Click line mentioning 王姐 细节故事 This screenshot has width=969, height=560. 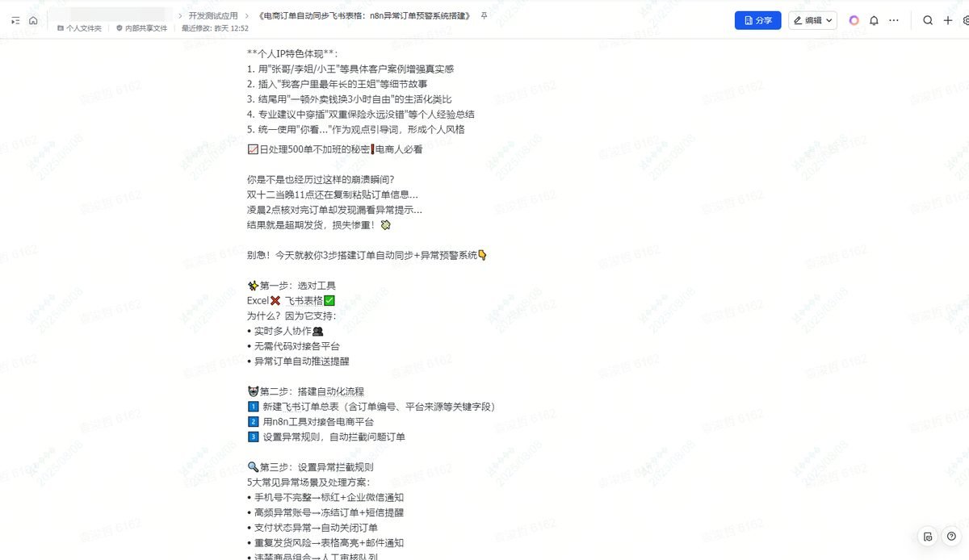click(x=337, y=84)
